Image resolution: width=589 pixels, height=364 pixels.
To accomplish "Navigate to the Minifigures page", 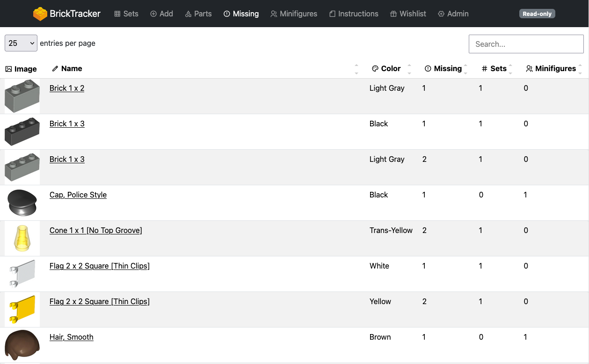I will pos(294,14).
